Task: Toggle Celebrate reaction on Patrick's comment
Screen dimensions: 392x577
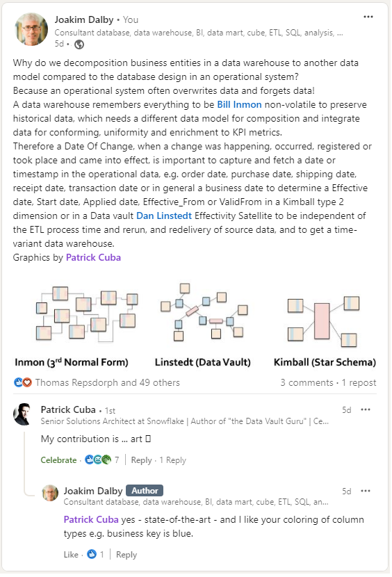Action: pos(58,460)
